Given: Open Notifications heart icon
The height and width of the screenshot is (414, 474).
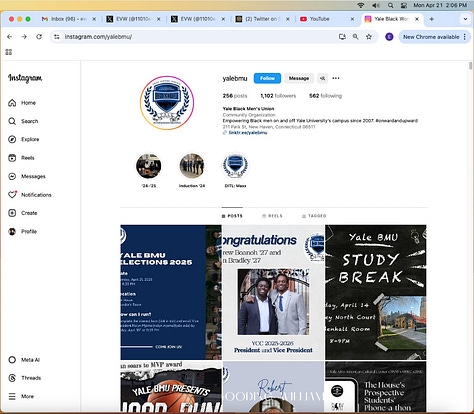Looking at the screenshot, I should (12, 194).
